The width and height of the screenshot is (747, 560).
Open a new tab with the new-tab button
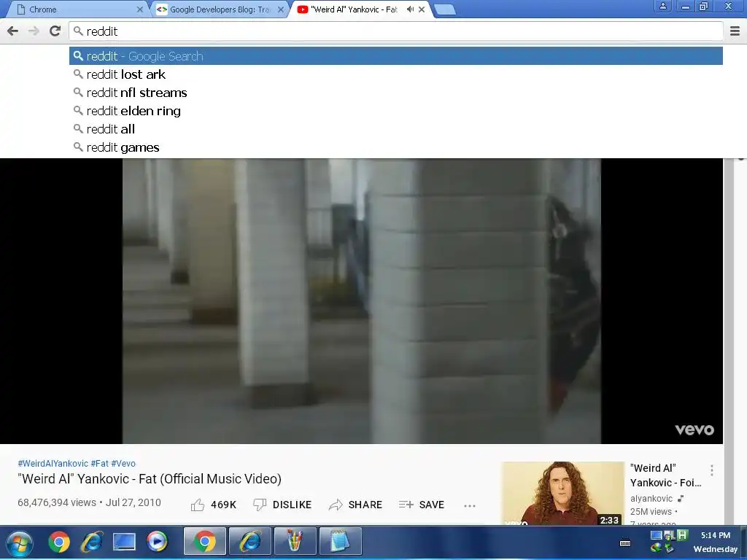[x=446, y=9]
